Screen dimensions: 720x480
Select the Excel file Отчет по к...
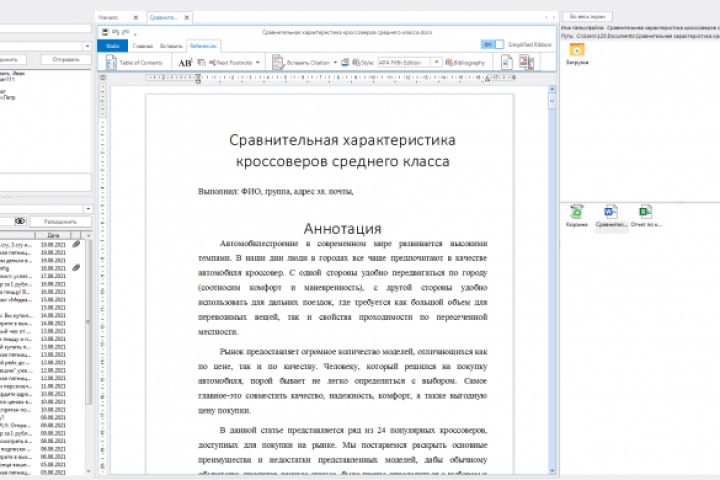pos(646,216)
